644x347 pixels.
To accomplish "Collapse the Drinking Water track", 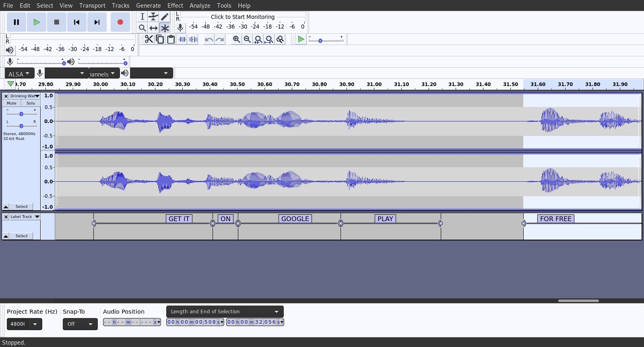I will [6, 207].
